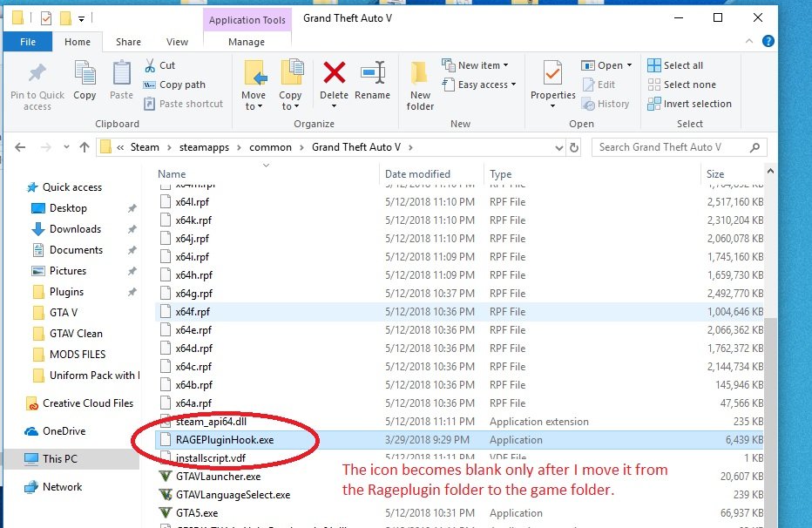The image size is (812, 528).
Task: Click the red Delete icon
Action: (x=334, y=72)
